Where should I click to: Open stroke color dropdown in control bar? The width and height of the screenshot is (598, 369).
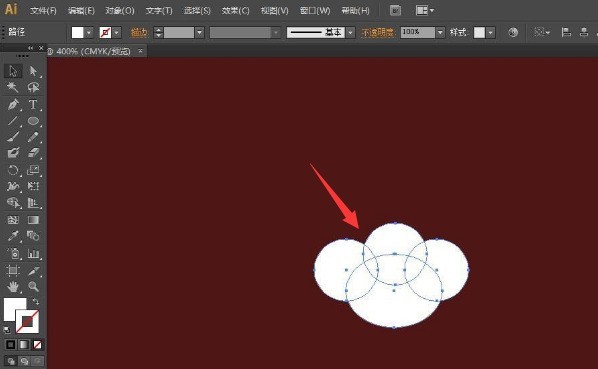point(117,32)
